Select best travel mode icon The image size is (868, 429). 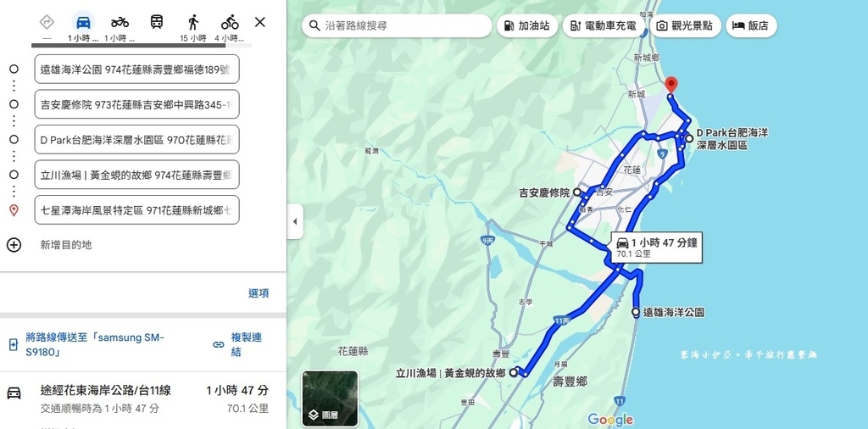47,23
